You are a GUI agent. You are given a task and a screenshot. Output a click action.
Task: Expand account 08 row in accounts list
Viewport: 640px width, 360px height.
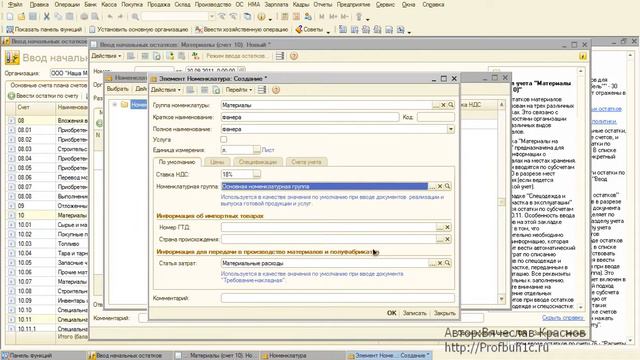[11, 121]
